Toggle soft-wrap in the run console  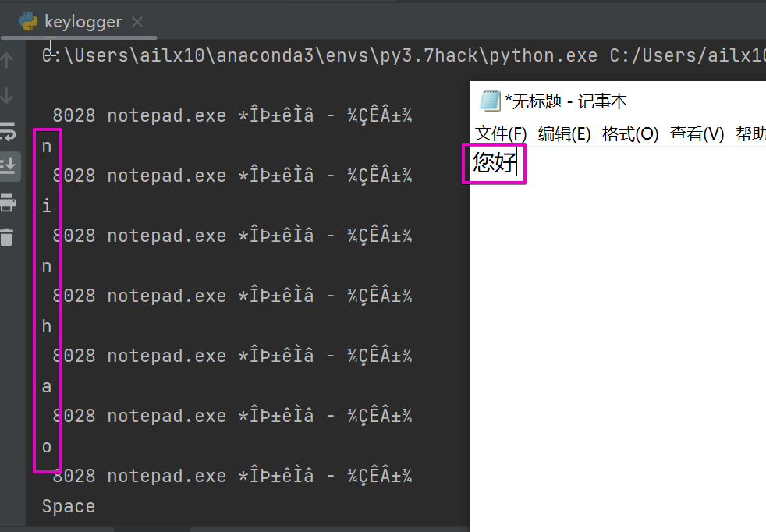coord(7,131)
